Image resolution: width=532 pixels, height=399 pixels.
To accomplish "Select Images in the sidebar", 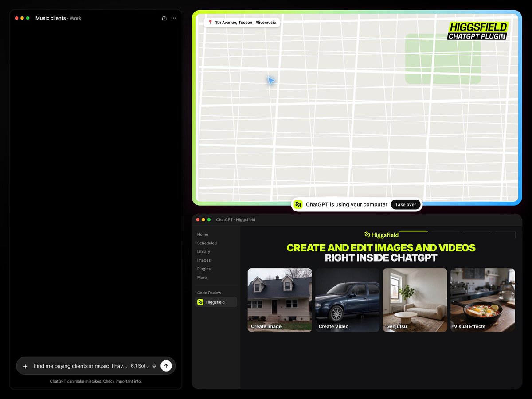I will [204, 260].
